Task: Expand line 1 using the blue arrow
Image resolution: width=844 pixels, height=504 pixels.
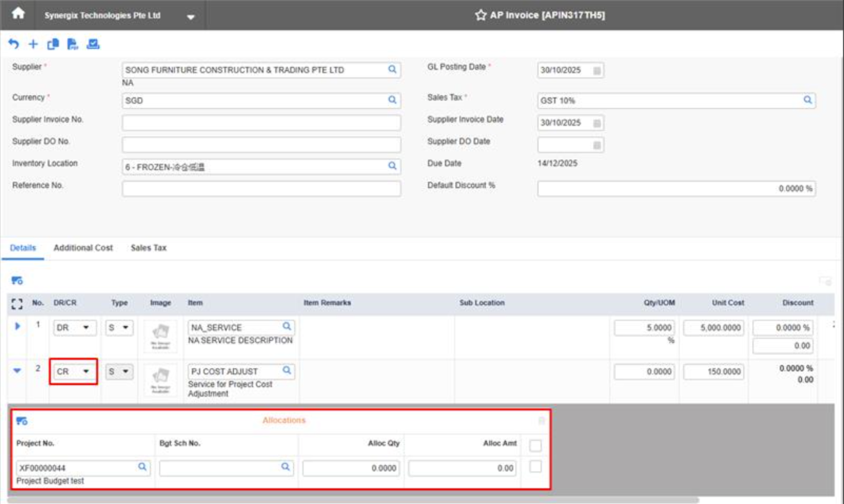Action: pos(17,326)
